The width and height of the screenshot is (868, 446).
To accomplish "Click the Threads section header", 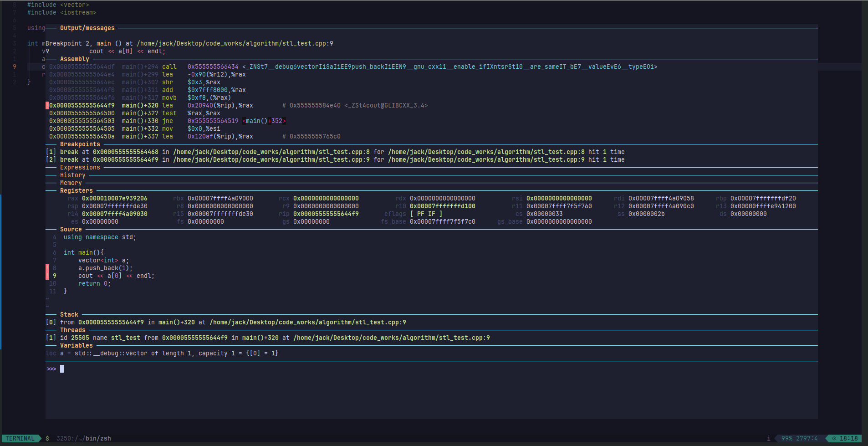I will 73,330.
